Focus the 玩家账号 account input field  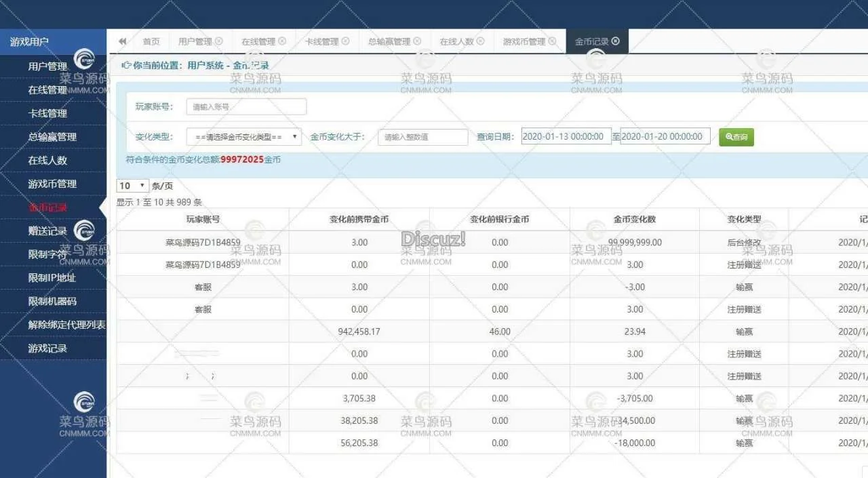(x=246, y=107)
